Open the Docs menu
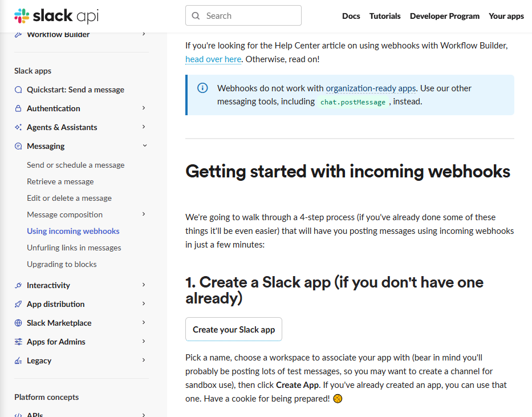 pyautogui.click(x=351, y=16)
